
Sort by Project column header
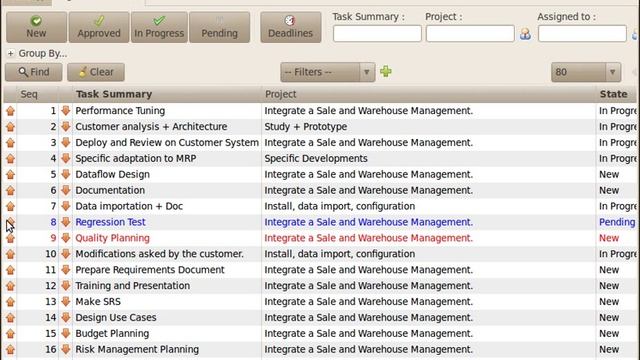(281, 94)
